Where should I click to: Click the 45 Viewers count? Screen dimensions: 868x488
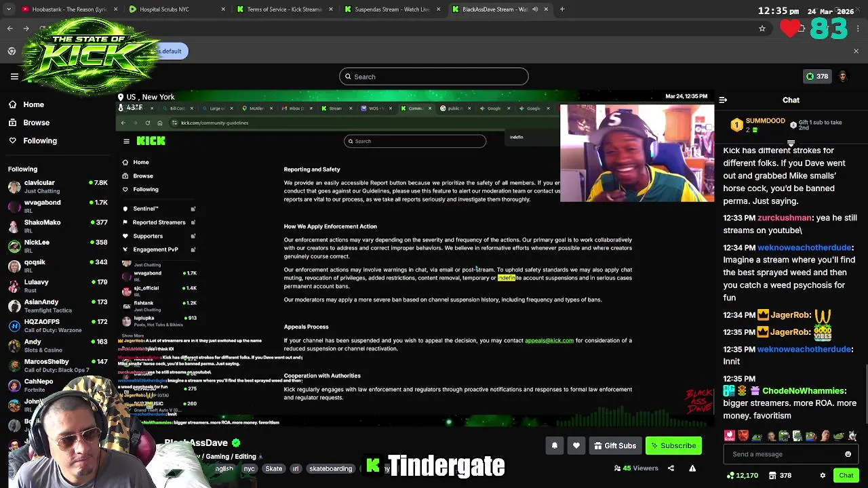click(636, 468)
